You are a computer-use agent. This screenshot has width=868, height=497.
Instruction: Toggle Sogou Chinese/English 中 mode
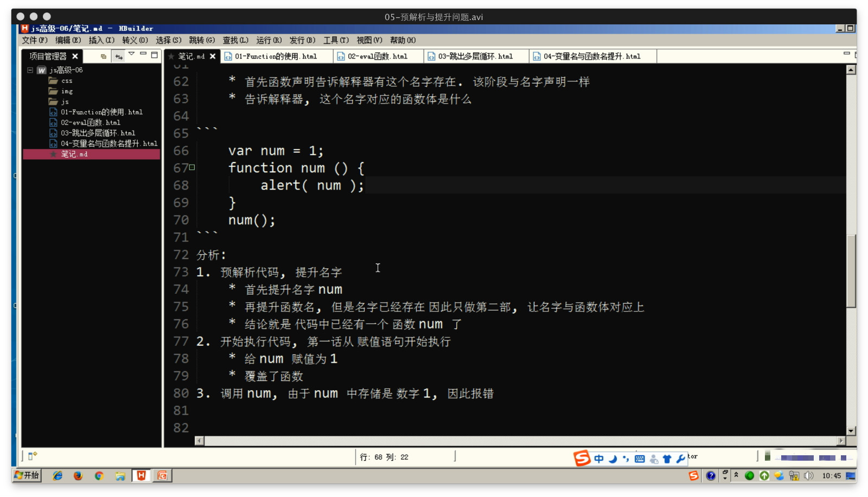tap(598, 459)
